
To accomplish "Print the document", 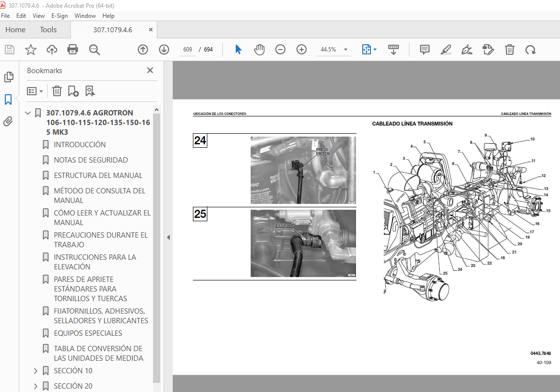I will pos(73,50).
